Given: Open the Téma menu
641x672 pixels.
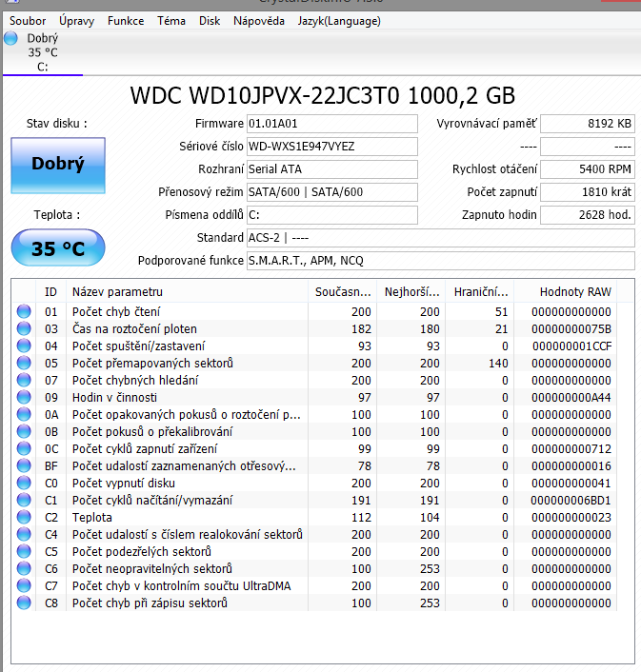Looking at the screenshot, I should (x=171, y=21).
